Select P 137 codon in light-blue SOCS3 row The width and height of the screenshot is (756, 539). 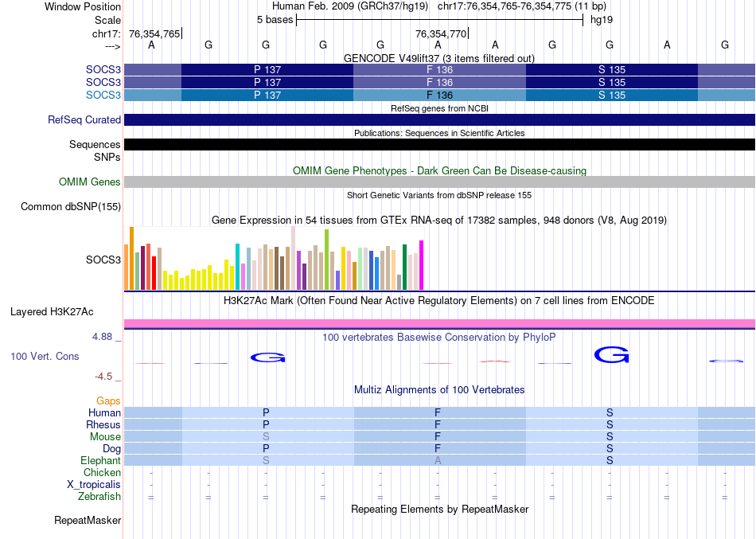tap(267, 95)
